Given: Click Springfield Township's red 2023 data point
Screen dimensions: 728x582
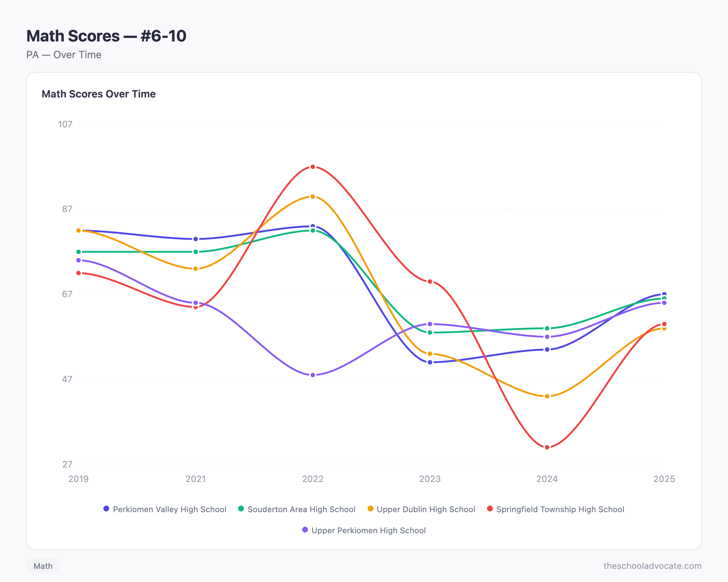Looking at the screenshot, I should 430,282.
